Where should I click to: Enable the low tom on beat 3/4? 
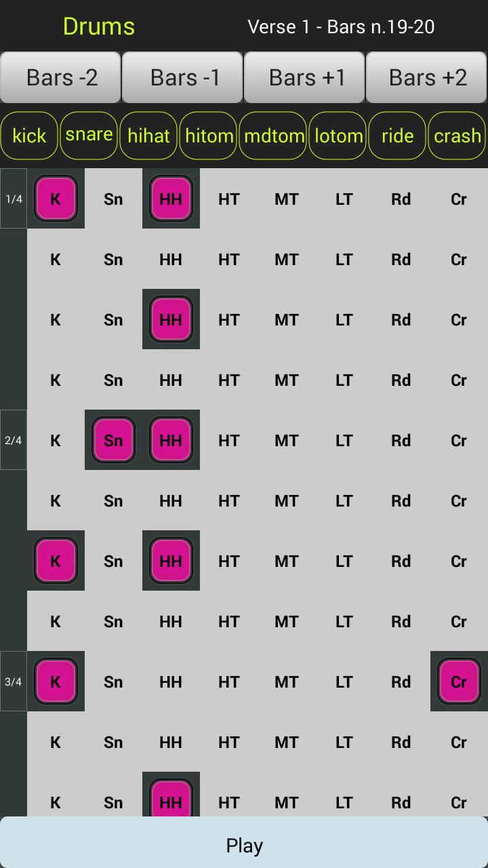[344, 682]
